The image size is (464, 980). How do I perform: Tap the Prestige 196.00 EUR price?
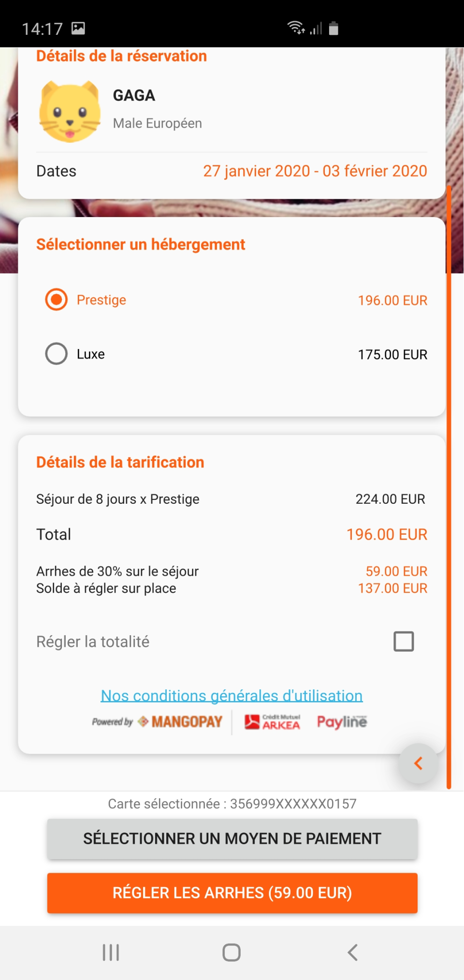392,301
